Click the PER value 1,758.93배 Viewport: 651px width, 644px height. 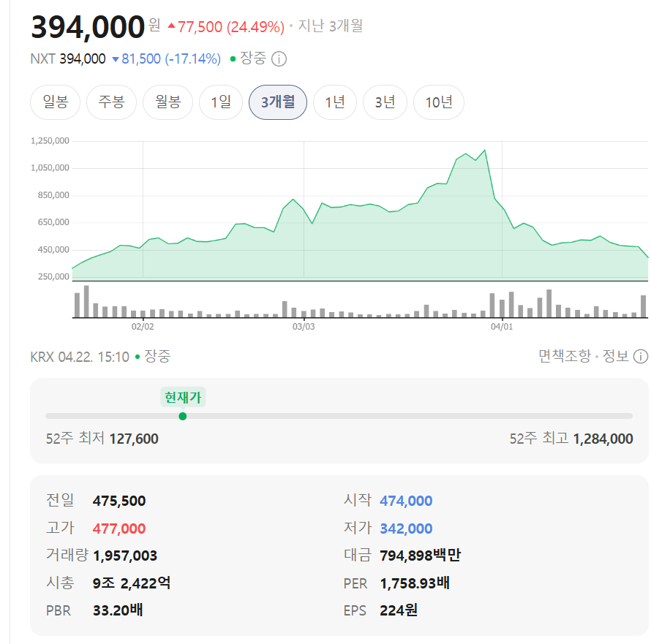point(415,583)
